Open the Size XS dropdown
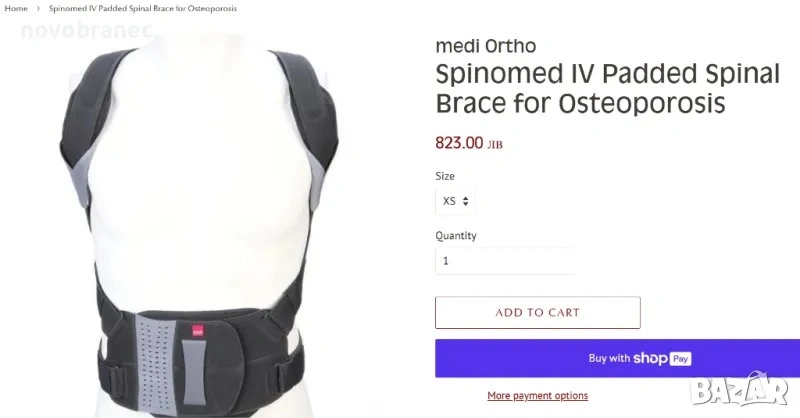The height and width of the screenshot is (418, 800). 456,201
